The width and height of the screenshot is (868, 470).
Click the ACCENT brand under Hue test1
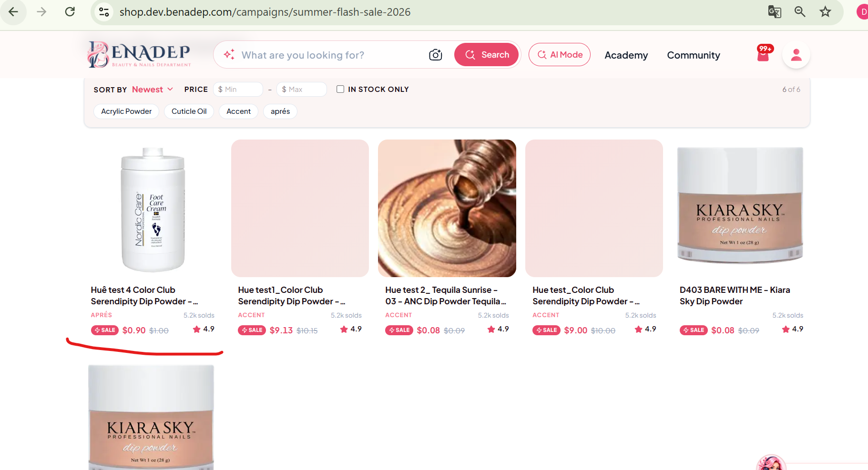pos(251,315)
